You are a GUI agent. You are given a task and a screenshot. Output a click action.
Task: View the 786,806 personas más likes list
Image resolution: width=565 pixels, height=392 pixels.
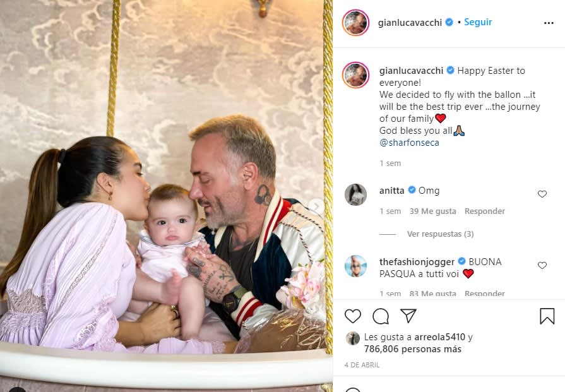coord(413,349)
